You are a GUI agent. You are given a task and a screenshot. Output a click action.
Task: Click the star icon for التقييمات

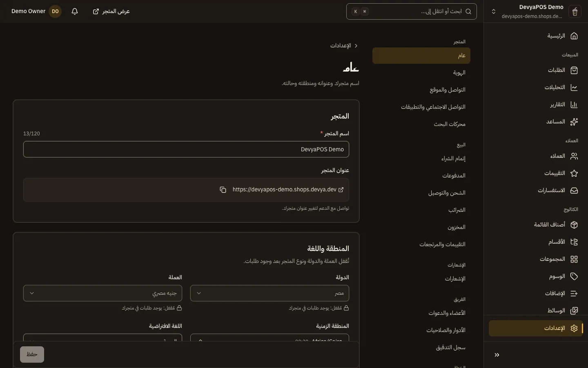click(x=574, y=173)
